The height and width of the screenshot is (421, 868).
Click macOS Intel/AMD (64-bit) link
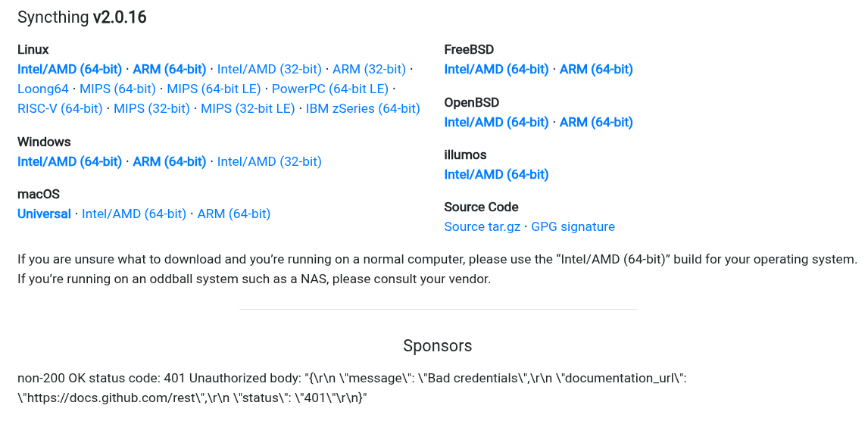click(x=134, y=214)
